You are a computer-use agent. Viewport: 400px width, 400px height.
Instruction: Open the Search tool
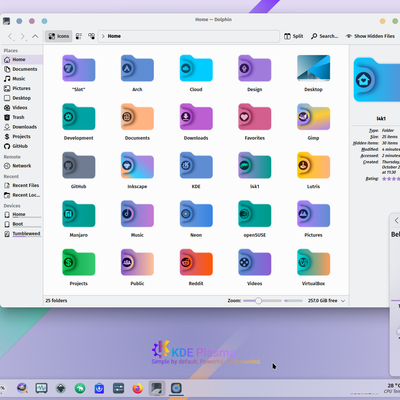click(x=324, y=36)
